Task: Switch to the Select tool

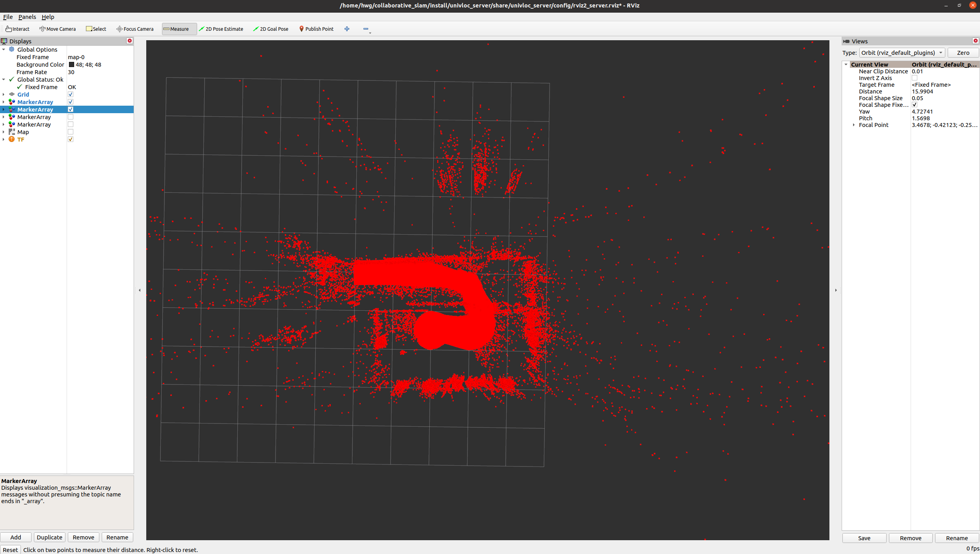Action: (96, 29)
